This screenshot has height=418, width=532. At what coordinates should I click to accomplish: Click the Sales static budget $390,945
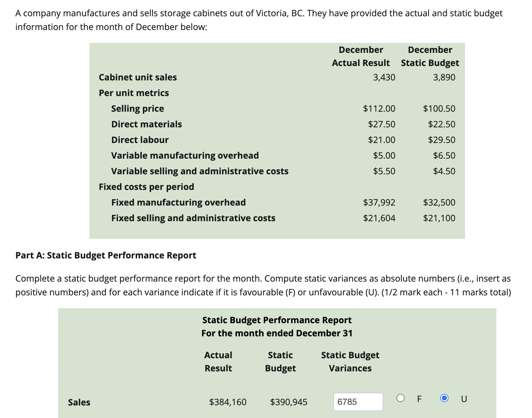(x=289, y=402)
